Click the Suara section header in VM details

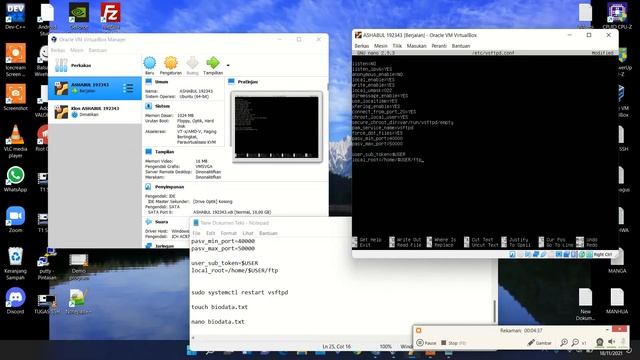pyautogui.click(x=161, y=222)
